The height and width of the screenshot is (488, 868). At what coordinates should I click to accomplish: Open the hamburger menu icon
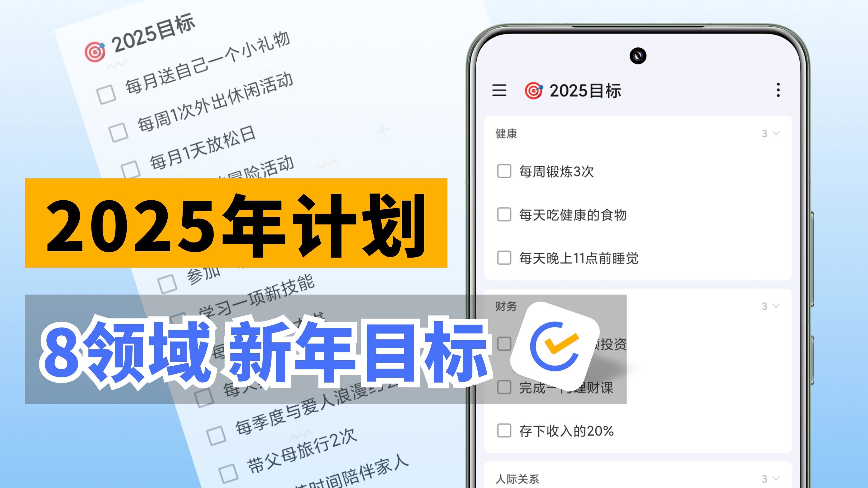[x=500, y=90]
